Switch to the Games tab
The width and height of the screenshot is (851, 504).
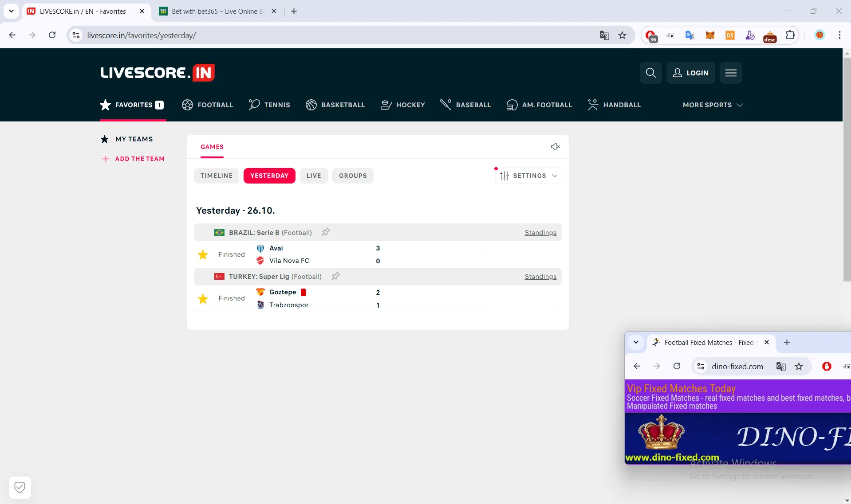tap(212, 147)
